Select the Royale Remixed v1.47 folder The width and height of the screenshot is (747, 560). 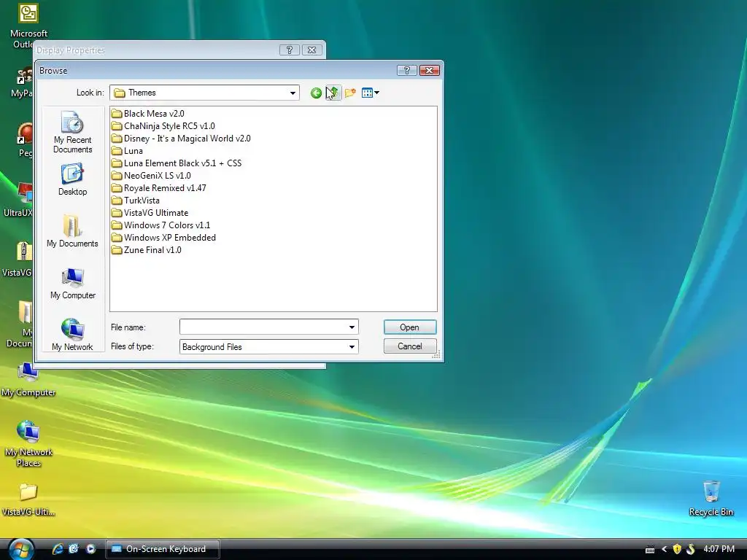click(x=158, y=187)
